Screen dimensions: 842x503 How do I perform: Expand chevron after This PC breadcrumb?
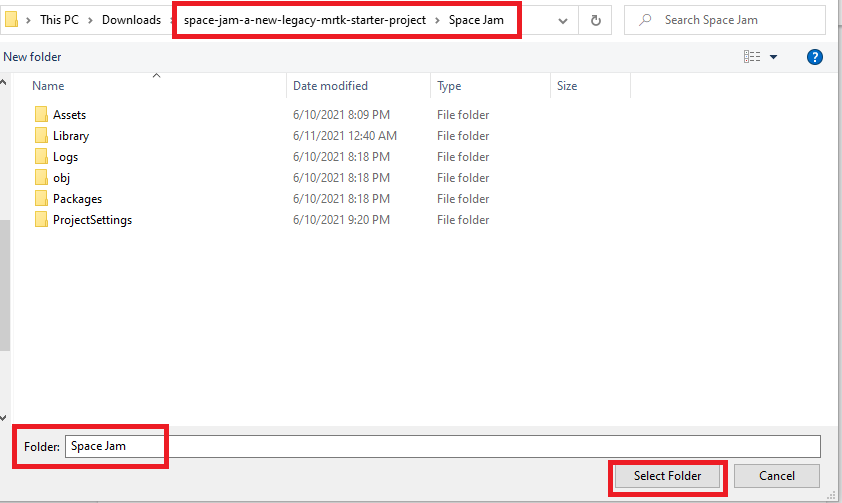90,20
